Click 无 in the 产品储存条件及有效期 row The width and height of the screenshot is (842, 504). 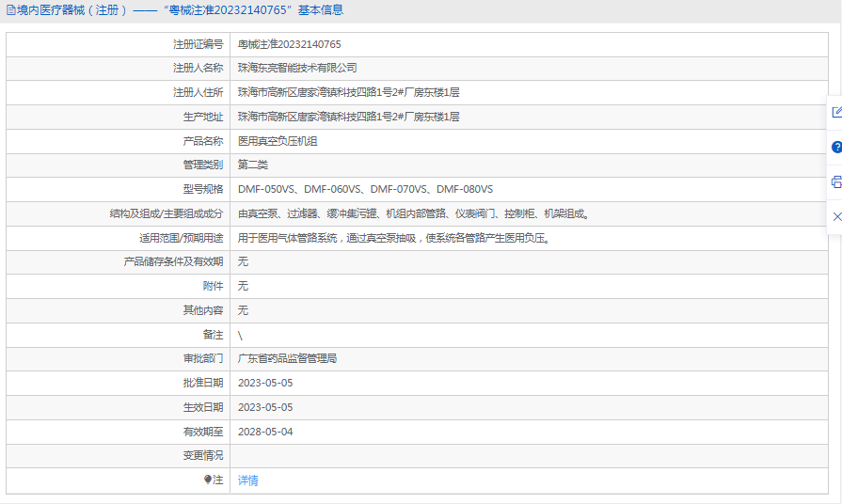[244, 261]
